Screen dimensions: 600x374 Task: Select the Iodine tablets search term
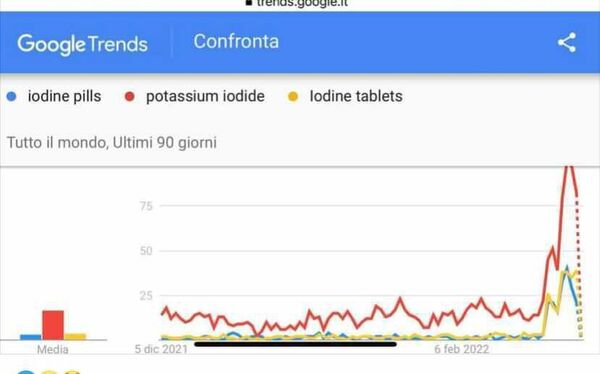[356, 96]
